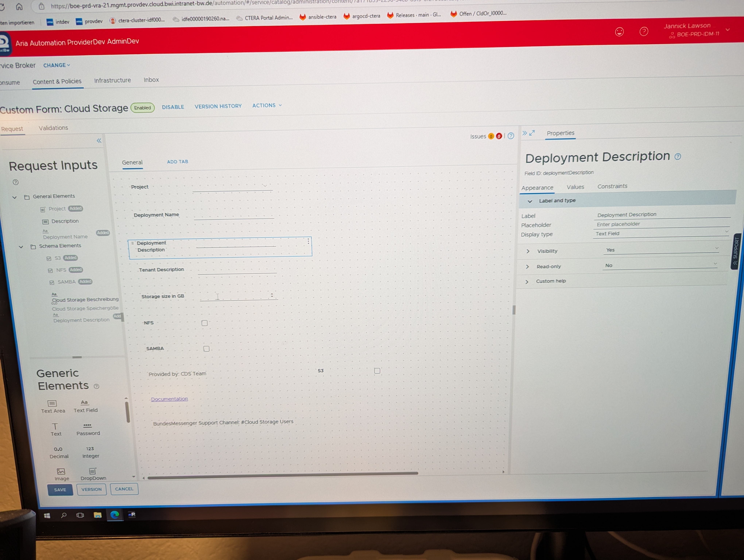Click the SAVE button
The image size is (744, 560).
point(60,489)
